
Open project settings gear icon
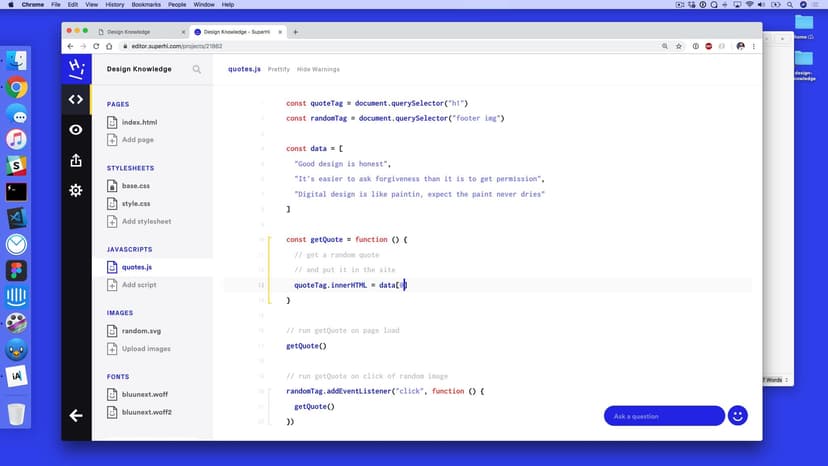pos(76,190)
